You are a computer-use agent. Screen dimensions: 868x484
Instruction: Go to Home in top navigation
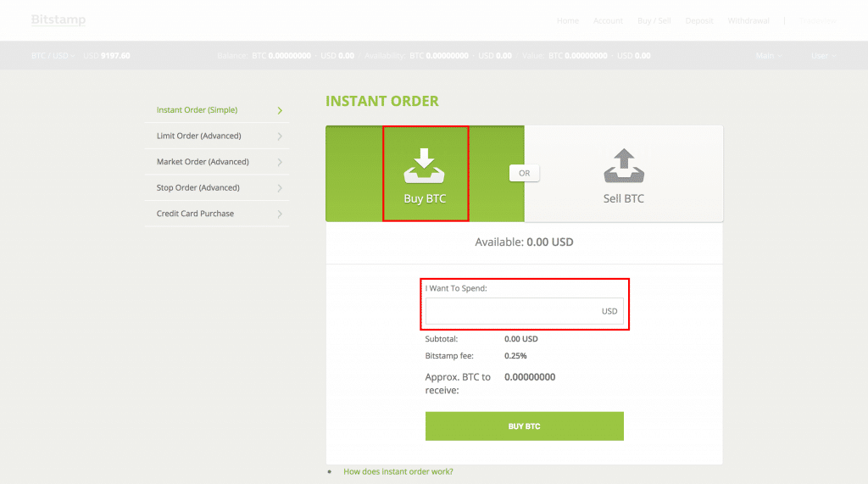[x=567, y=20]
